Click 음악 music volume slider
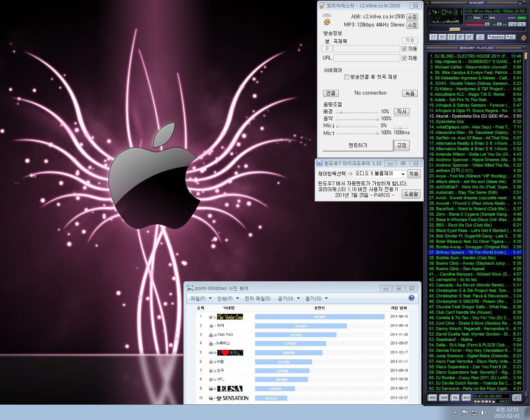This screenshot has width=530, height=420. coord(357,118)
